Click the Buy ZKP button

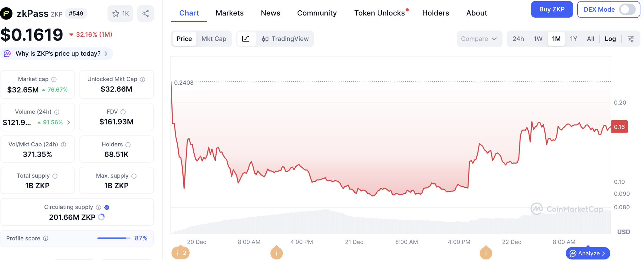click(x=552, y=9)
